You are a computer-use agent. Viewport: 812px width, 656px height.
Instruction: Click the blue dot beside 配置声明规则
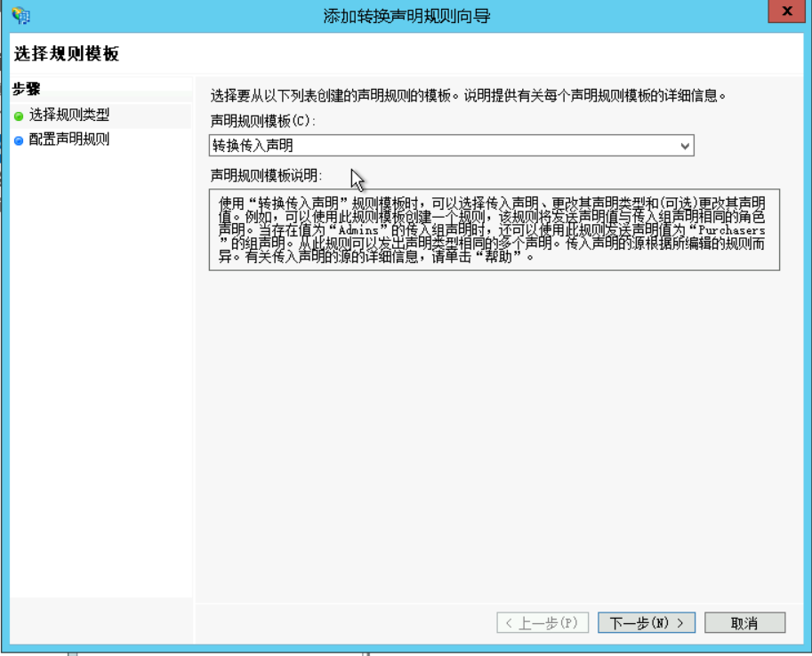[19, 140]
